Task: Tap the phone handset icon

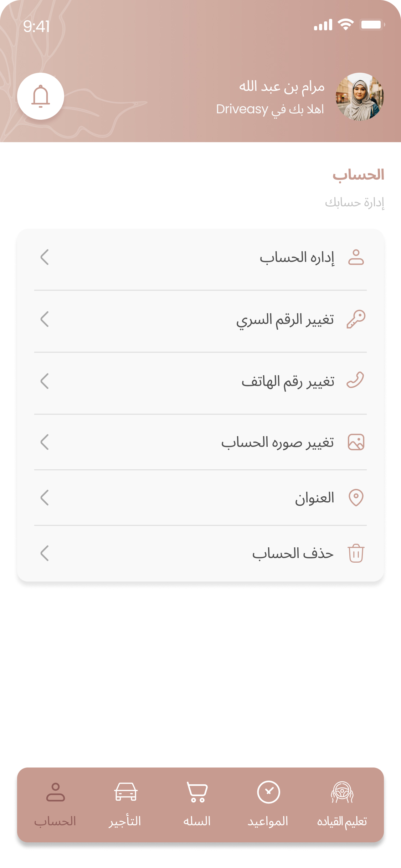Action: click(x=355, y=380)
